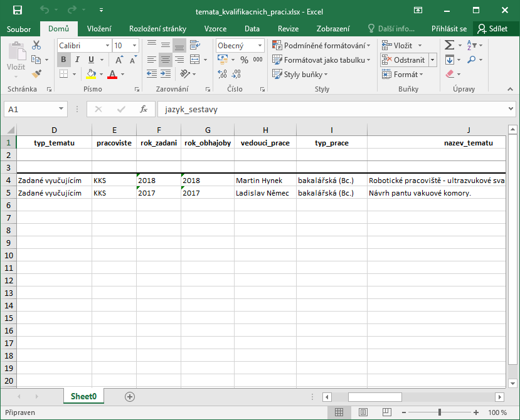Copy selection using the Copy icon
Viewport: 520px width, 420px height.
click(36, 60)
